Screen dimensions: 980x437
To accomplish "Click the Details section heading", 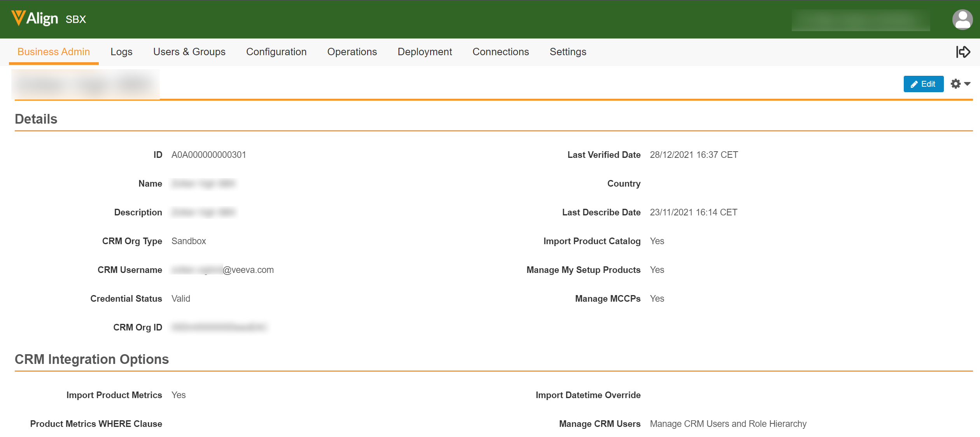I will 36,119.
